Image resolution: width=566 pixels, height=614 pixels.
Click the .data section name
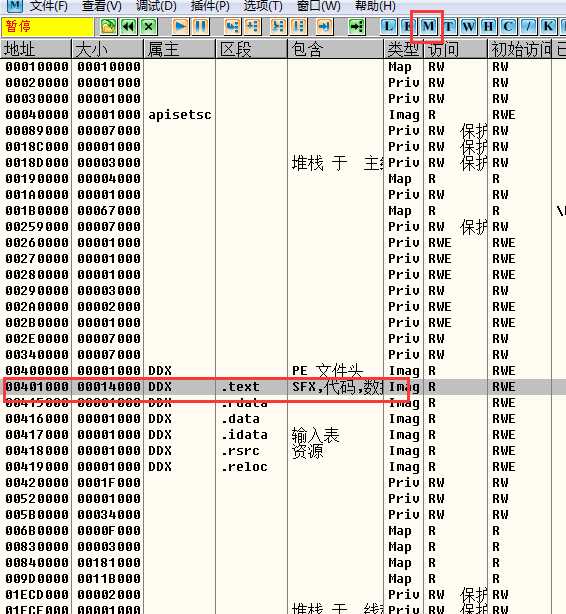[x=240, y=419]
